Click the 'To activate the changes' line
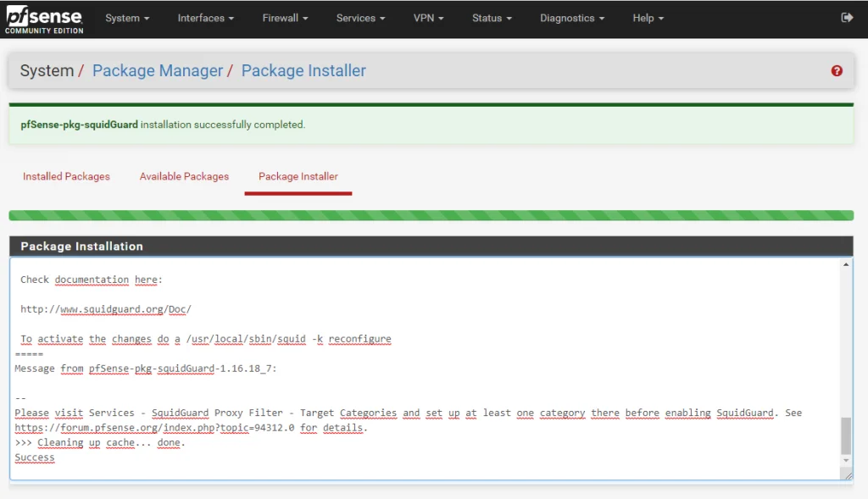The width and height of the screenshot is (868, 499). (205, 339)
